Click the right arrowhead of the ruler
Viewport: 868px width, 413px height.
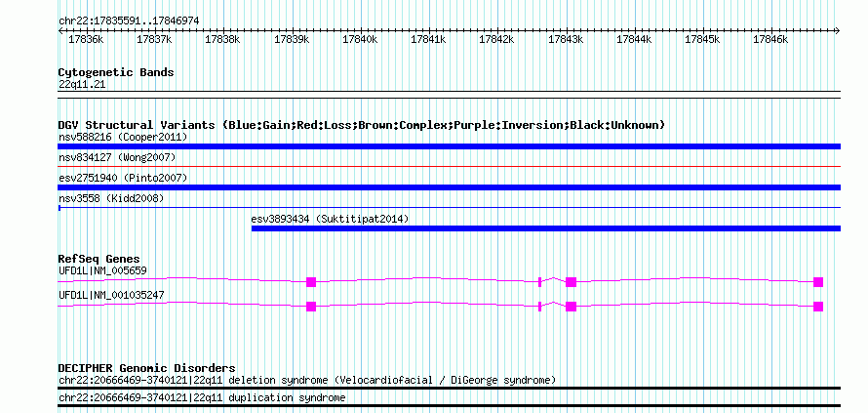tap(838, 30)
